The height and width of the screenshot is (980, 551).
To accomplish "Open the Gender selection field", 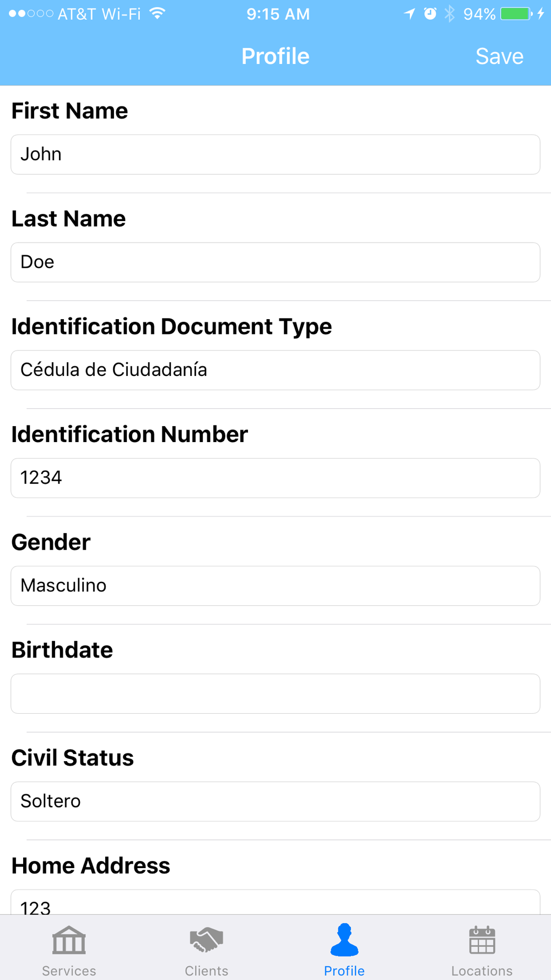I will (x=275, y=585).
